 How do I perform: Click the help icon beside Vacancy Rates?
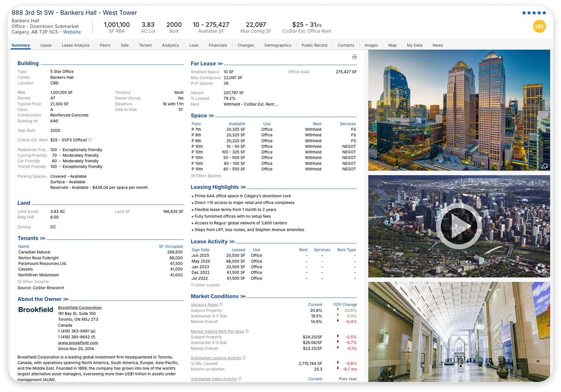click(221, 304)
